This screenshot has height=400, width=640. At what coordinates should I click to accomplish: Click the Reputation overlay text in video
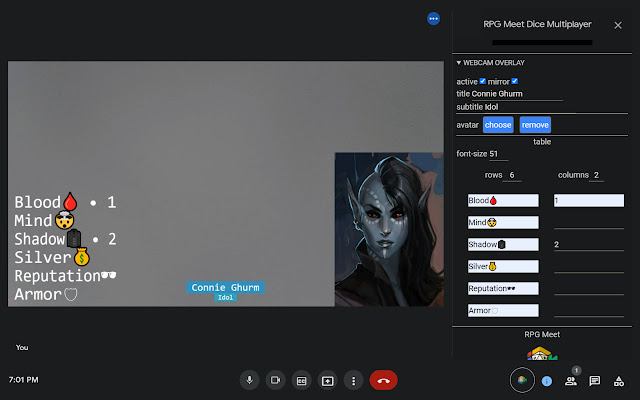tap(65, 276)
